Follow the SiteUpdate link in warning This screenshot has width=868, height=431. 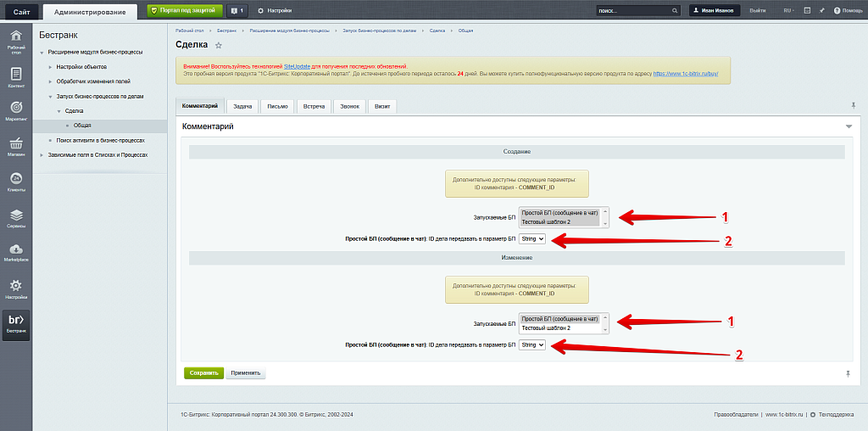pyautogui.click(x=296, y=66)
